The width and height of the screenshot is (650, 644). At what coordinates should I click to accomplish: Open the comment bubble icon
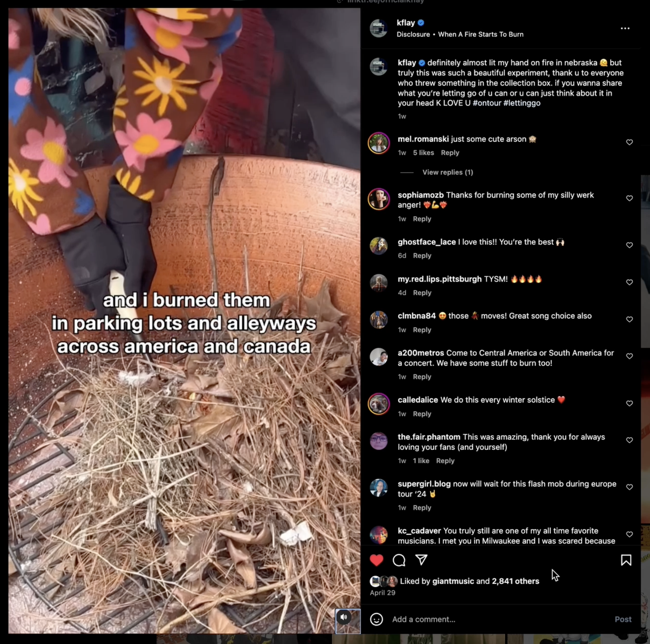[x=399, y=560]
